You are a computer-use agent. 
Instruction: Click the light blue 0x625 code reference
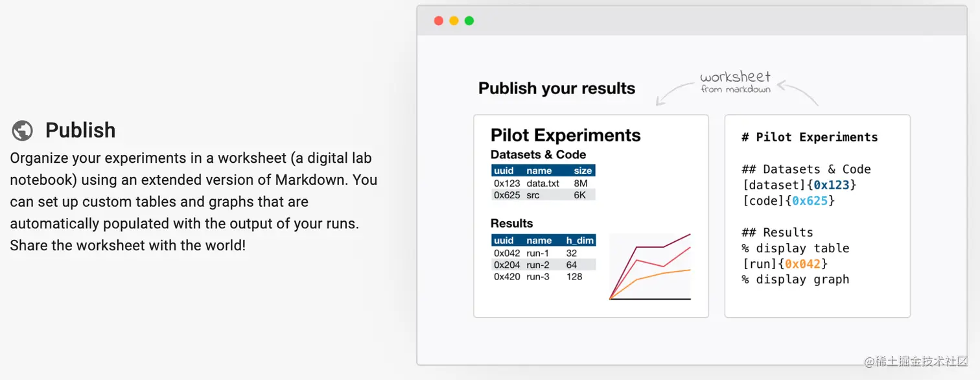810,201
